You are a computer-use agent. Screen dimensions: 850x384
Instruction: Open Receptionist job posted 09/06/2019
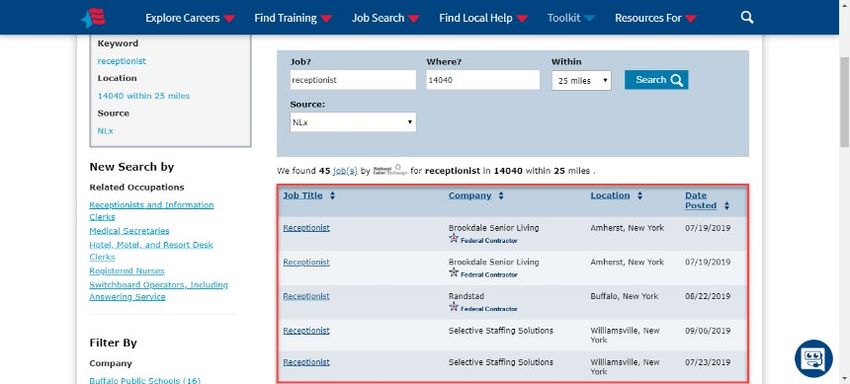coord(306,330)
